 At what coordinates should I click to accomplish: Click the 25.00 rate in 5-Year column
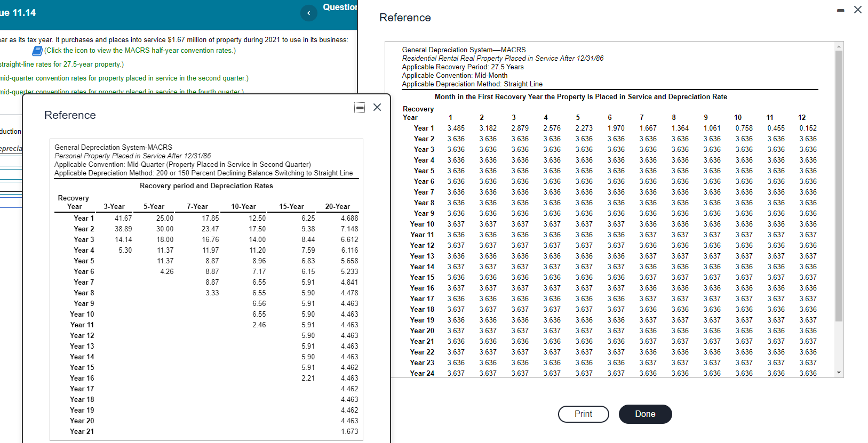point(165,219)
